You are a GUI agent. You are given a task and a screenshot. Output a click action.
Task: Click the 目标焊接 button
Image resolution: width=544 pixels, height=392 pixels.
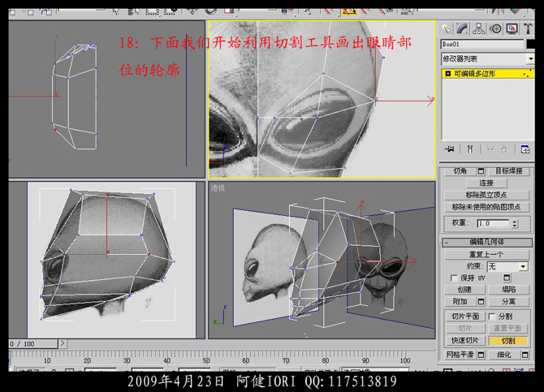509,171
